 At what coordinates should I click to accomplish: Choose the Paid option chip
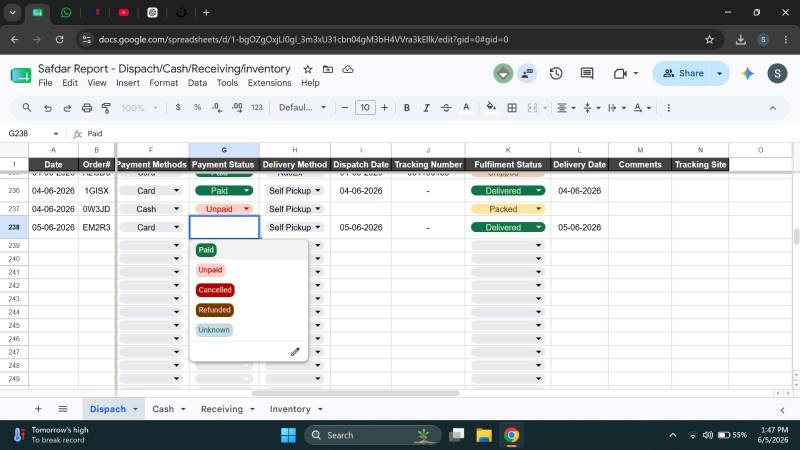click(x=206, y=249)
